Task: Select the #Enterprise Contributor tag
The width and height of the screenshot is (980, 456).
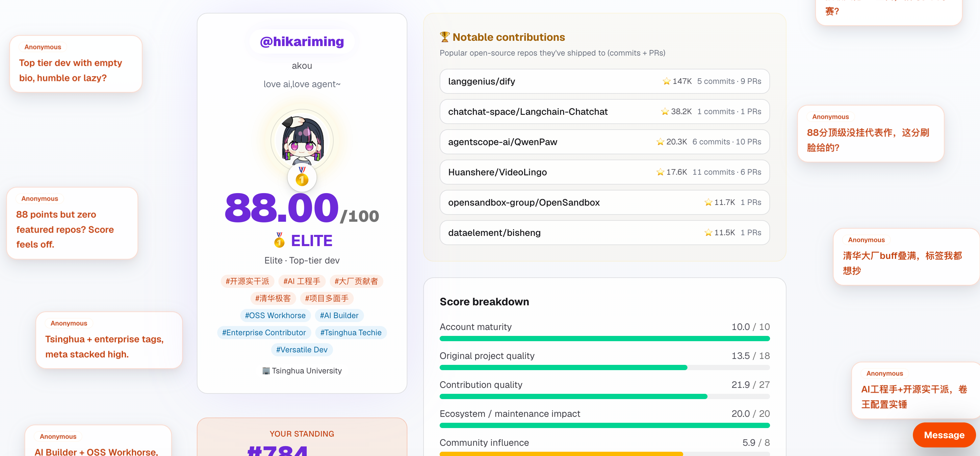Action: (x=264, y=332)
